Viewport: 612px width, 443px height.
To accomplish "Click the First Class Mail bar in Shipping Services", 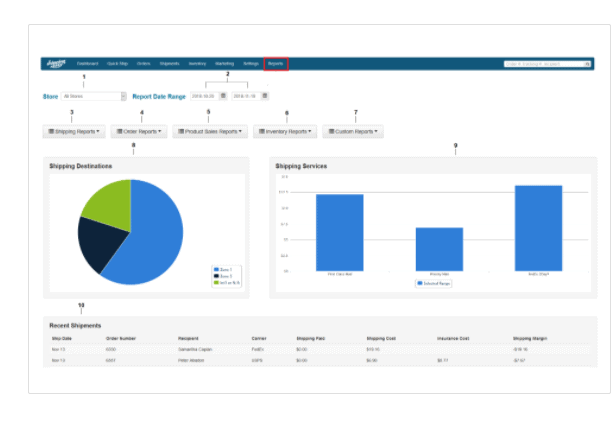I will pyautogui.click(x=340, y=233).
